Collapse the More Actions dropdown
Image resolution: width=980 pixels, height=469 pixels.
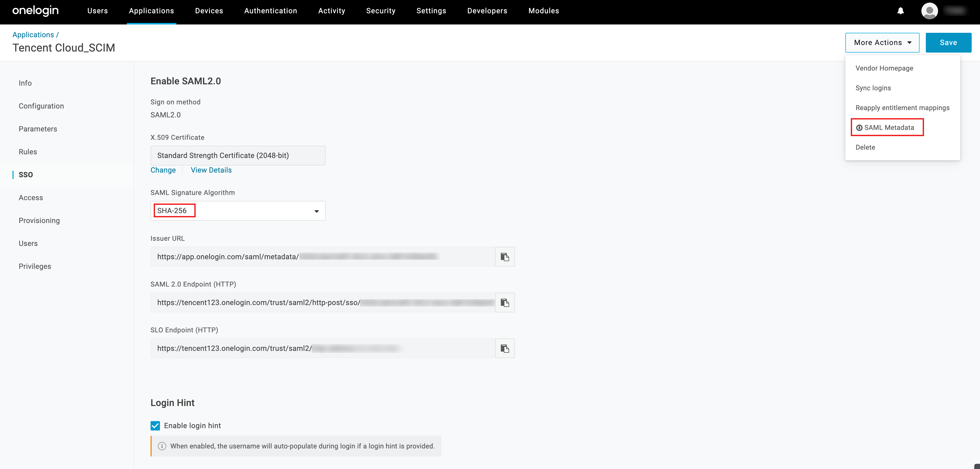click(882, 43)
